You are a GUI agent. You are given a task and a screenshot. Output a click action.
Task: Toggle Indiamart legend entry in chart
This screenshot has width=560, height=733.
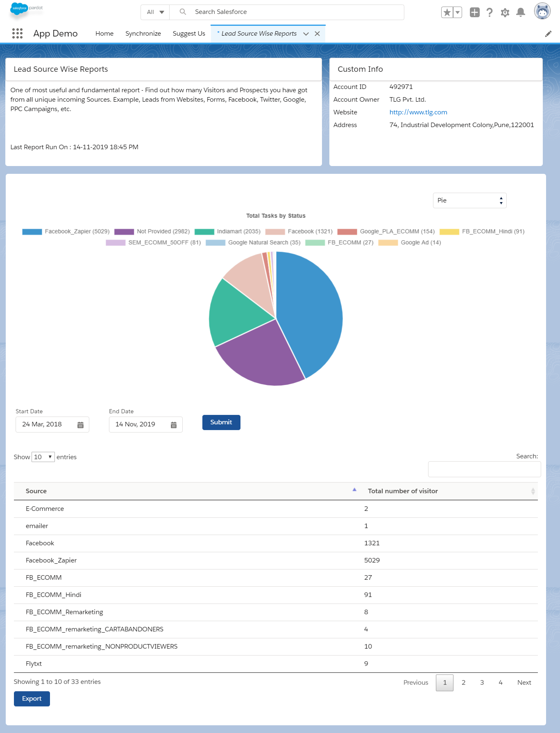click(227, 232)
